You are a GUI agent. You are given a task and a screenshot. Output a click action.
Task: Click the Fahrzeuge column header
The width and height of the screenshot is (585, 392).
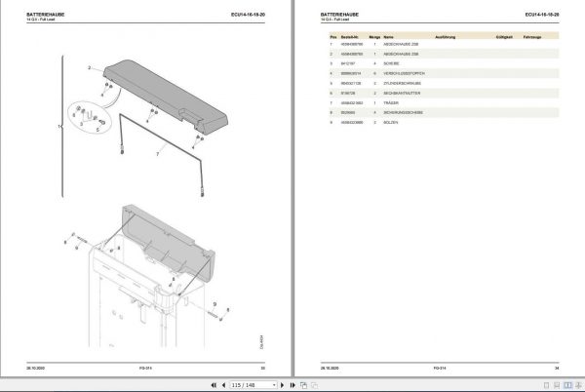(x=532, y=37)
